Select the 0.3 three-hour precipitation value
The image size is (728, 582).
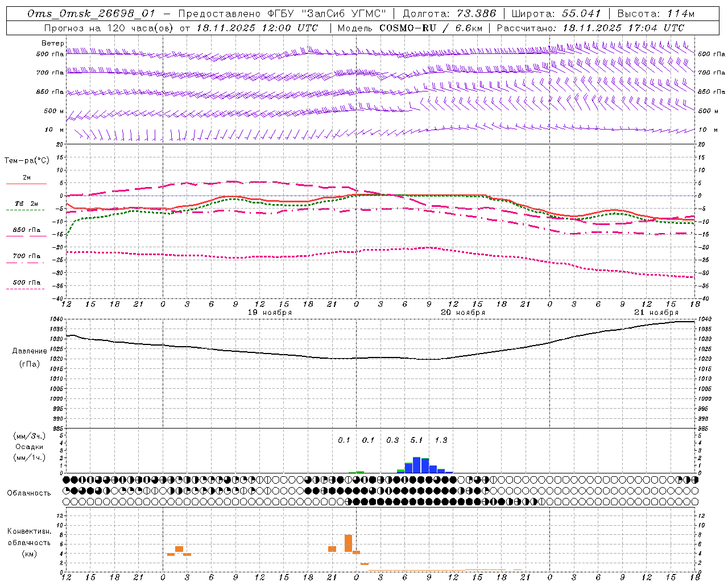click(392, 440)
